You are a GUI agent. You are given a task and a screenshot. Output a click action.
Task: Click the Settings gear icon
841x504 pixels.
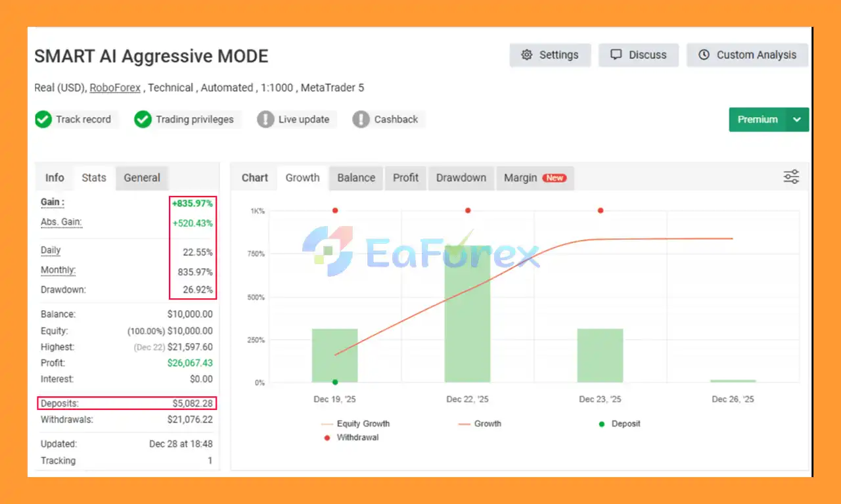tap(526, 55)
